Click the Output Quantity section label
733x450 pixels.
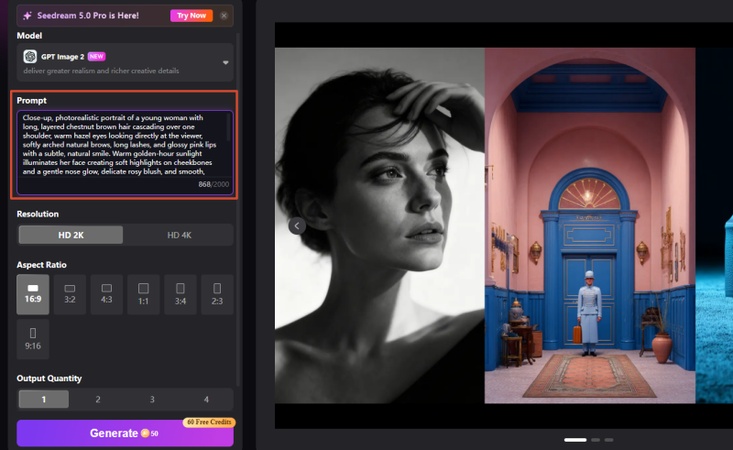[49, 379]
